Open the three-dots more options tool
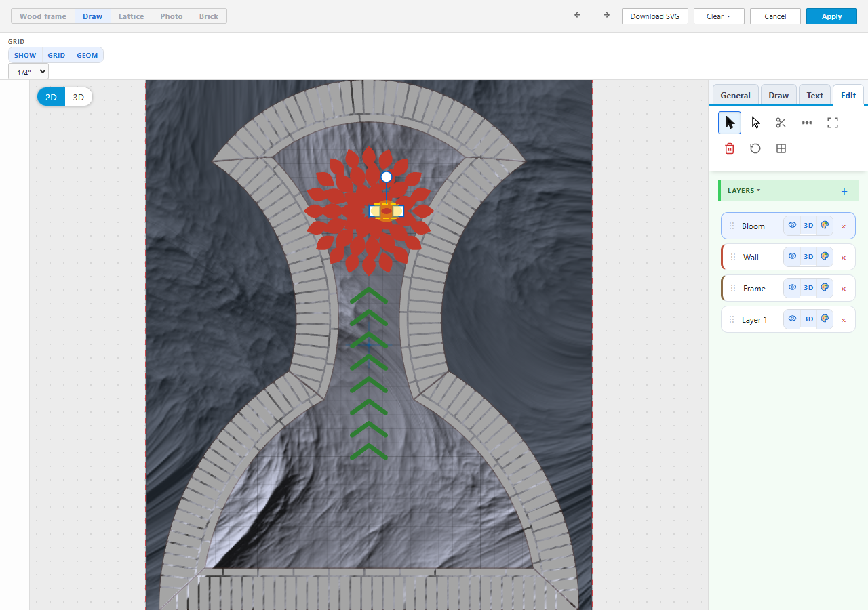868x610 pixels. (807, 123)
